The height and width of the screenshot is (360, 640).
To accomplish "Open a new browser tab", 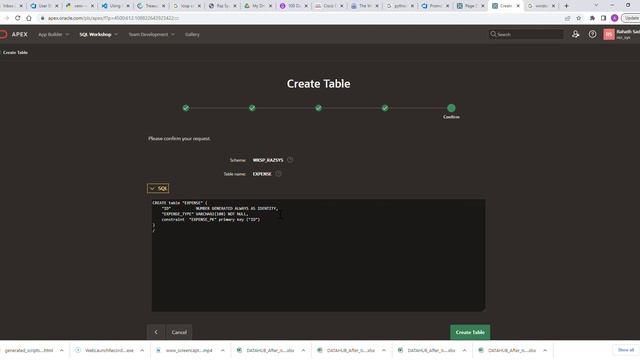I will (x=566, y=6).
